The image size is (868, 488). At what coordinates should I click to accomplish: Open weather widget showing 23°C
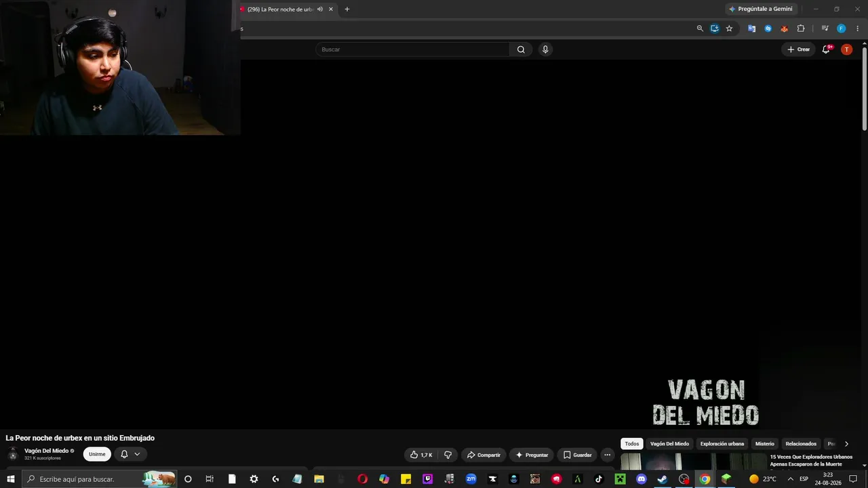tap(763, 479)
